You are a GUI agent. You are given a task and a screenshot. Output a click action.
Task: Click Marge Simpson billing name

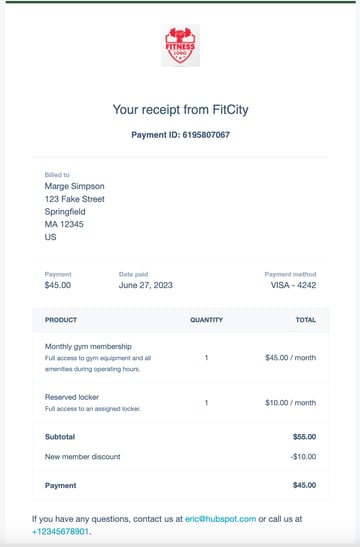(74, 186)
